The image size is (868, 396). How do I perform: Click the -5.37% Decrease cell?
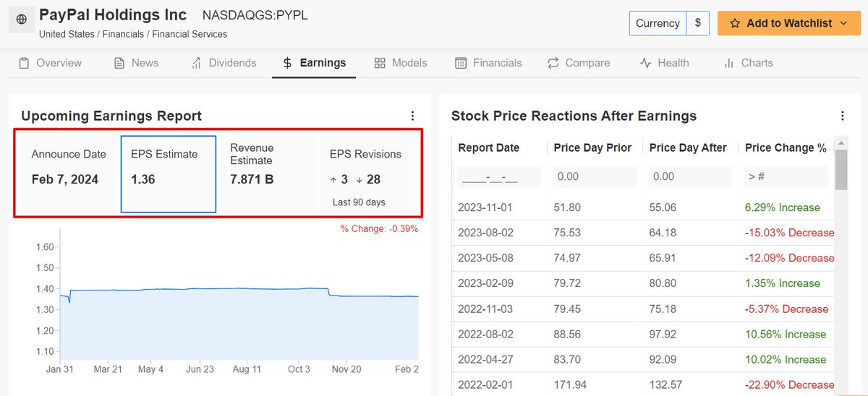787,309
